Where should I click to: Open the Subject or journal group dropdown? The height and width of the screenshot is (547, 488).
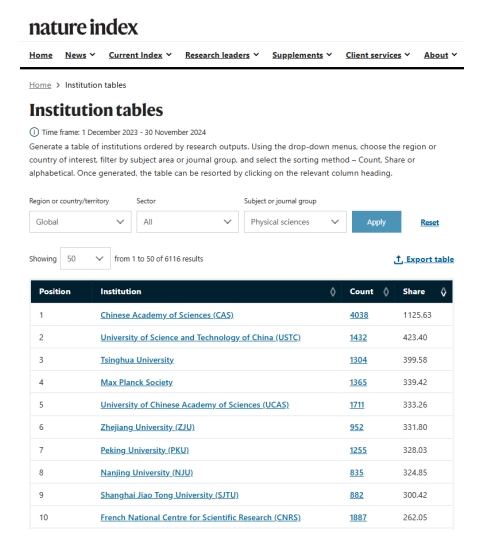(295, 222)
